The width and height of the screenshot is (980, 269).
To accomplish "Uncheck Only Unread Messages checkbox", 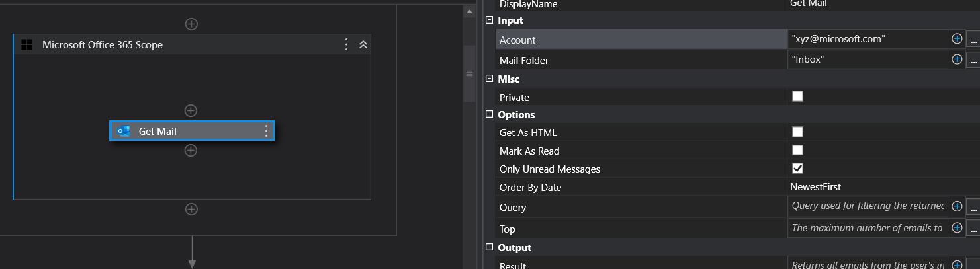I will [798, 168].
